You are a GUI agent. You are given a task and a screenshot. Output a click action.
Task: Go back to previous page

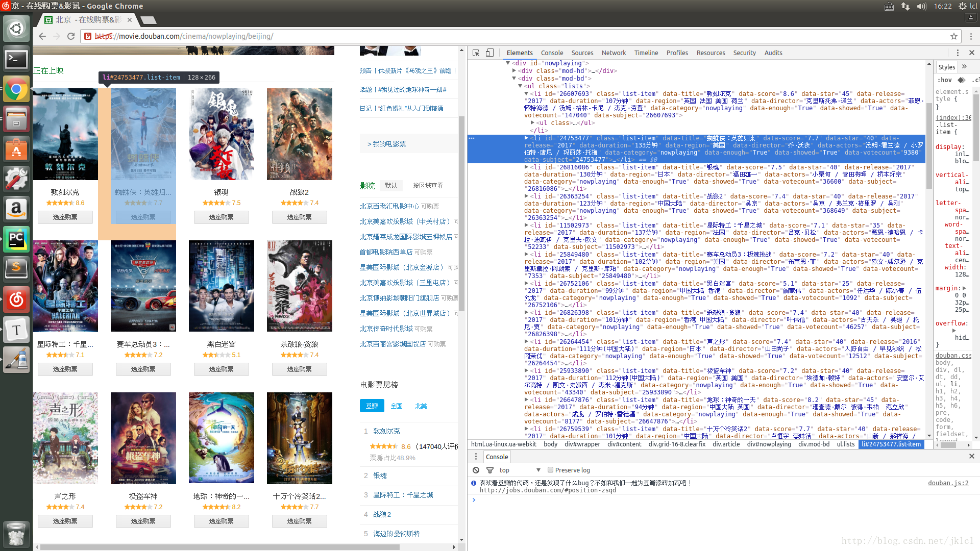point(42,36)
